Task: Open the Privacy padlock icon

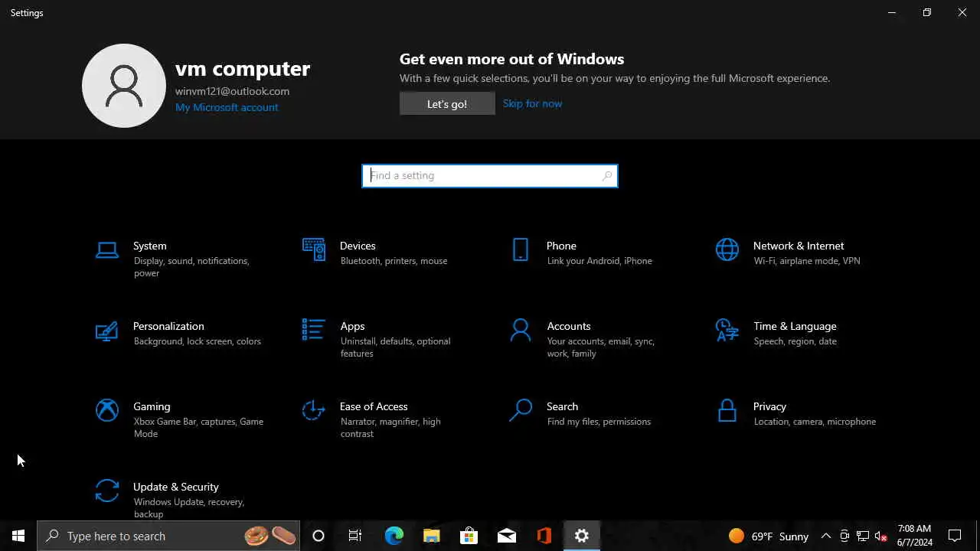Action: [727, 410]
